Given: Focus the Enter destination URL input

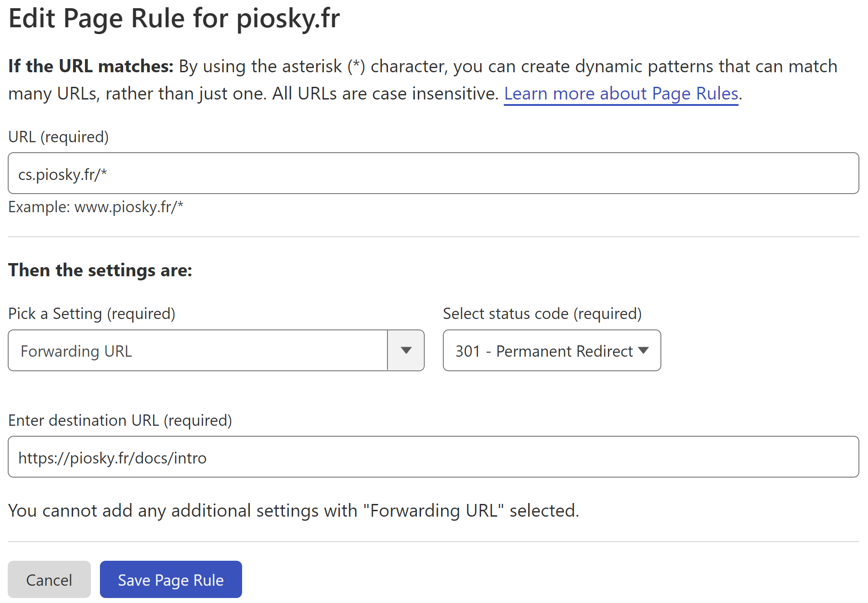Looking at the screenshot, I should (432, 457).
